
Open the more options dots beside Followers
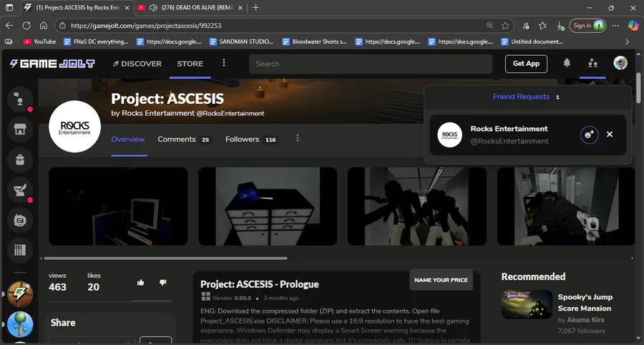[298, 138]
